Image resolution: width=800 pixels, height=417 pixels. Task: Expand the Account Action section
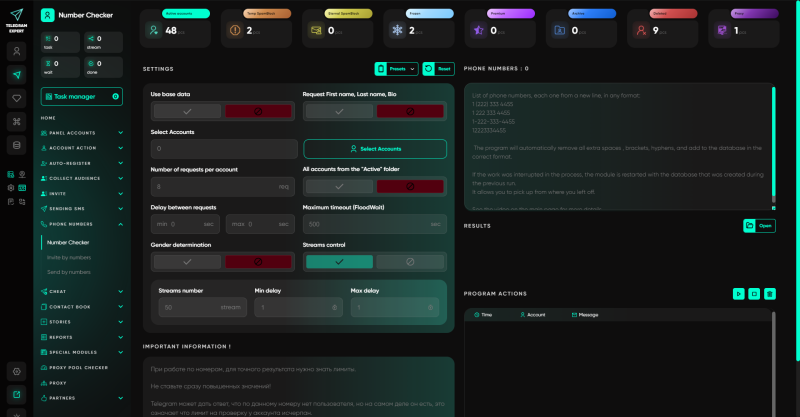(x=82, y=148)
